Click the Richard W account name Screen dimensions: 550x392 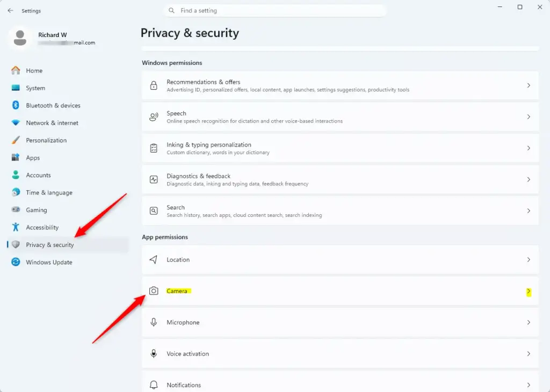(52, 35)
